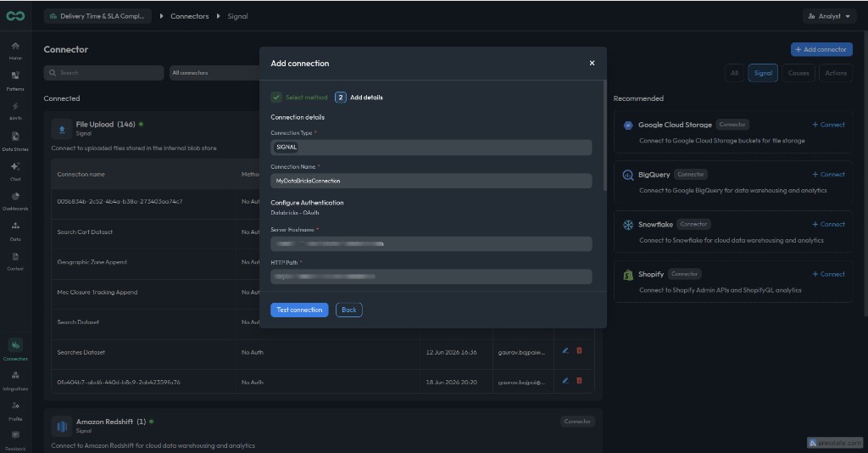
Task: Connect to Snowflake
Action: [x=828, y=224]
